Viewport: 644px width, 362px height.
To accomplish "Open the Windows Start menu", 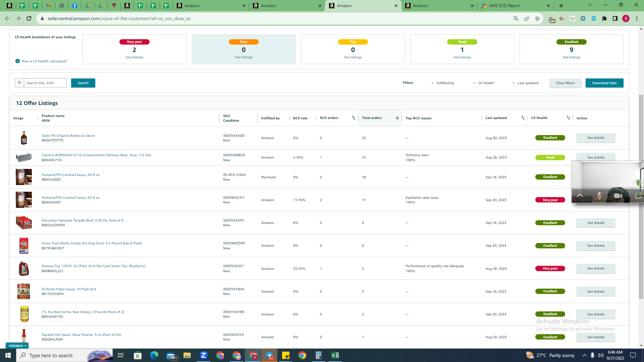I will click(8, 355).
